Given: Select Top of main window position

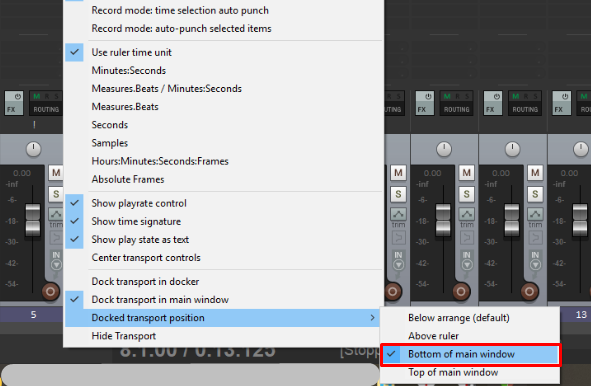Looking at the screenshot, I should [470, 372].
